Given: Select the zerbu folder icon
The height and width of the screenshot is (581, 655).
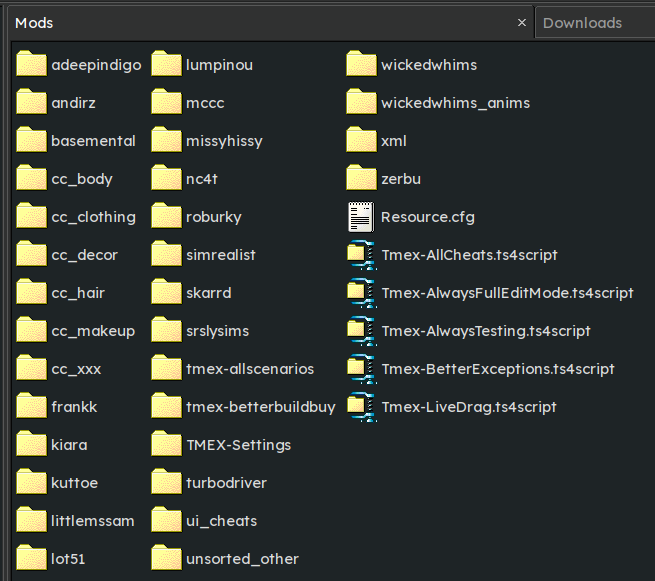Looking at the screenshot, I should click(x=361, y=178).
